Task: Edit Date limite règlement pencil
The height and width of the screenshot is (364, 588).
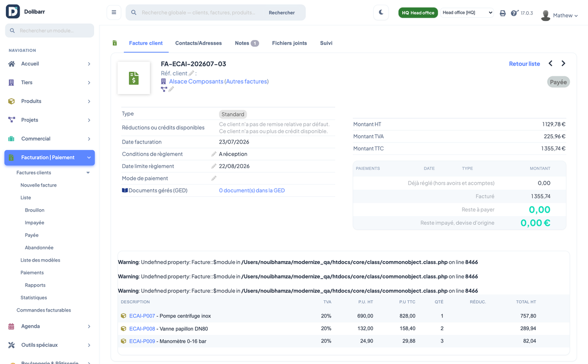Action: click(x=214, y=166)
